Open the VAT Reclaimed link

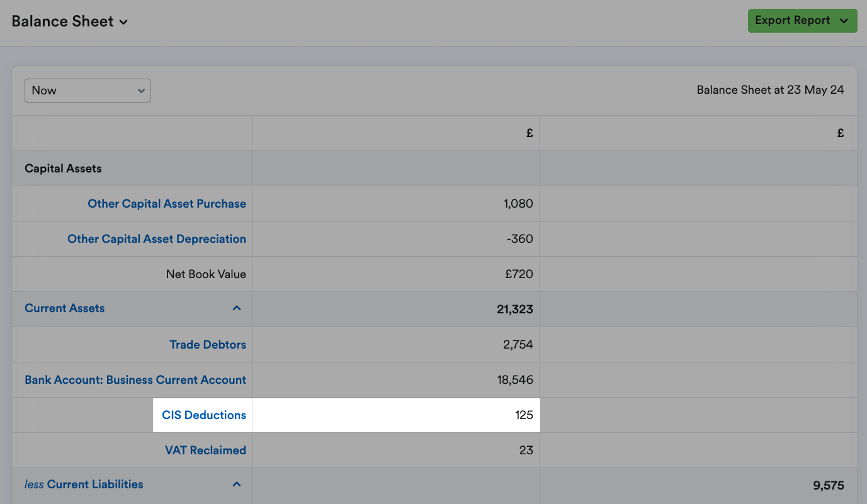[205, 451]
